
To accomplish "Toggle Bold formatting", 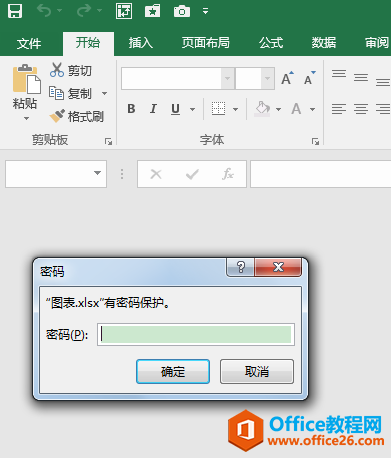I will coord(131,109).
